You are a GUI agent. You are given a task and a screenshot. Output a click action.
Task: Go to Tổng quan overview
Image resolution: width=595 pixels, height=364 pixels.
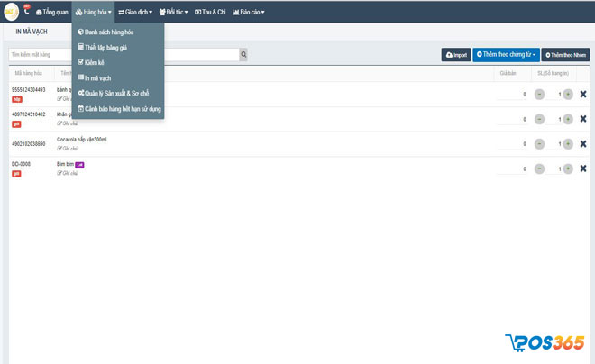tap(52, 12)
